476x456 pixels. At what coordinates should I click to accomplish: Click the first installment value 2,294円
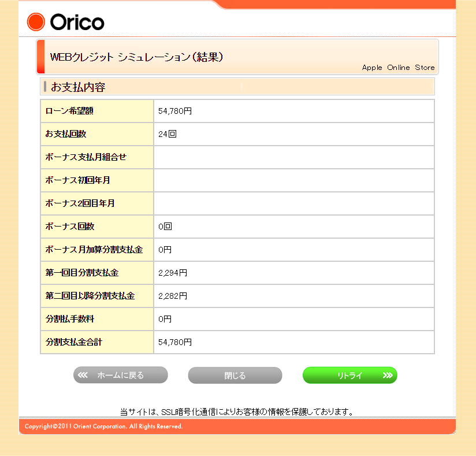(173, 273)
